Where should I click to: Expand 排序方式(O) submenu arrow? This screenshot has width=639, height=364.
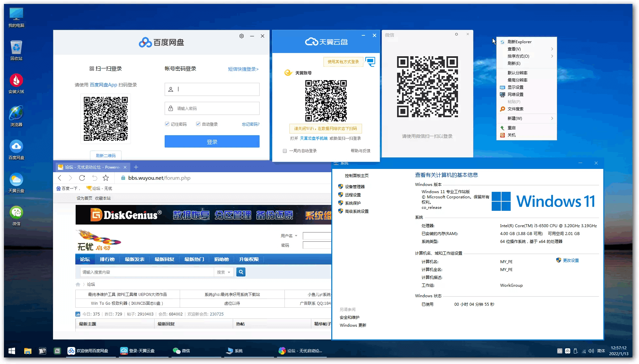tap(553, 56)
